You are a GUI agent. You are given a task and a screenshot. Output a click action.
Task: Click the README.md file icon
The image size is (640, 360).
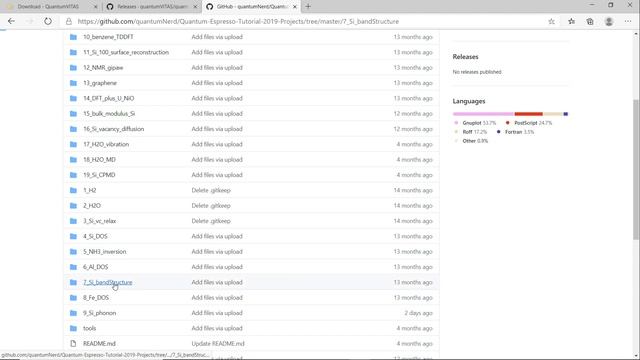pos(73,344)
